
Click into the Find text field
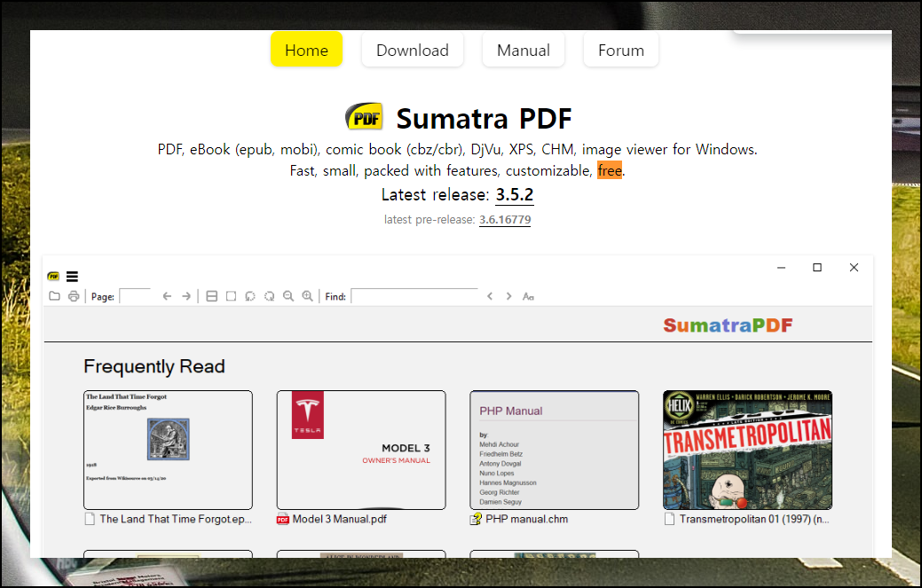click(414, 296)
